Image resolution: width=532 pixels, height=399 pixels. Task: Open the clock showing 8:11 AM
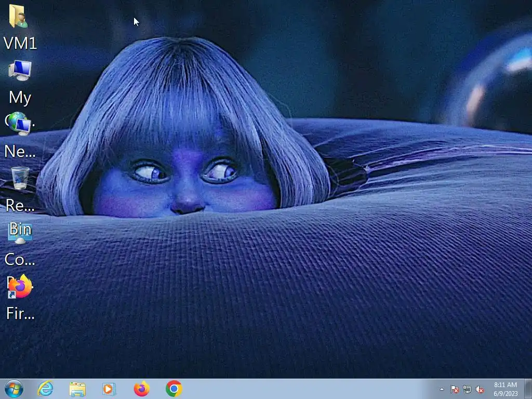[x=506, y=389]
